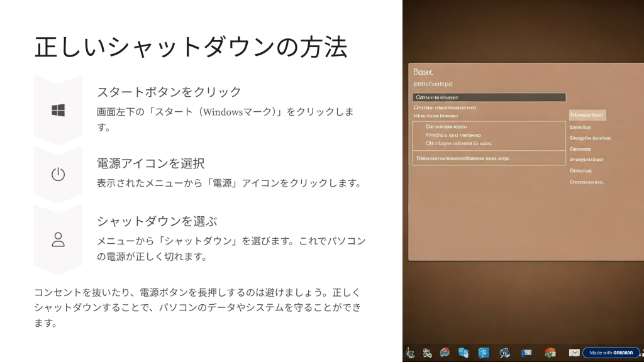Select the dark highlighted bar in the dialog
This screenshot has width=644, height=362.
pyautogui.click(x=489, y=97)
